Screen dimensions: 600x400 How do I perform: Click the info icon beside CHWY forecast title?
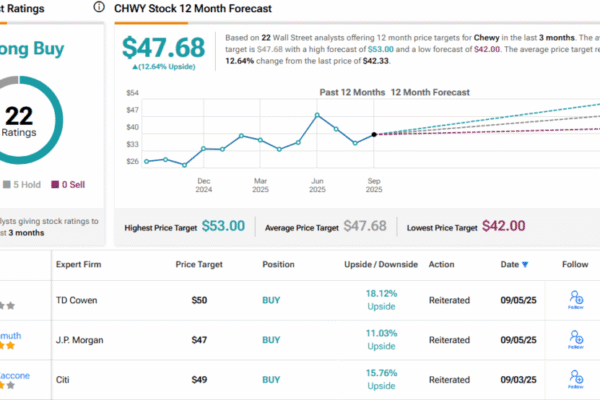[x=99, y=7]
